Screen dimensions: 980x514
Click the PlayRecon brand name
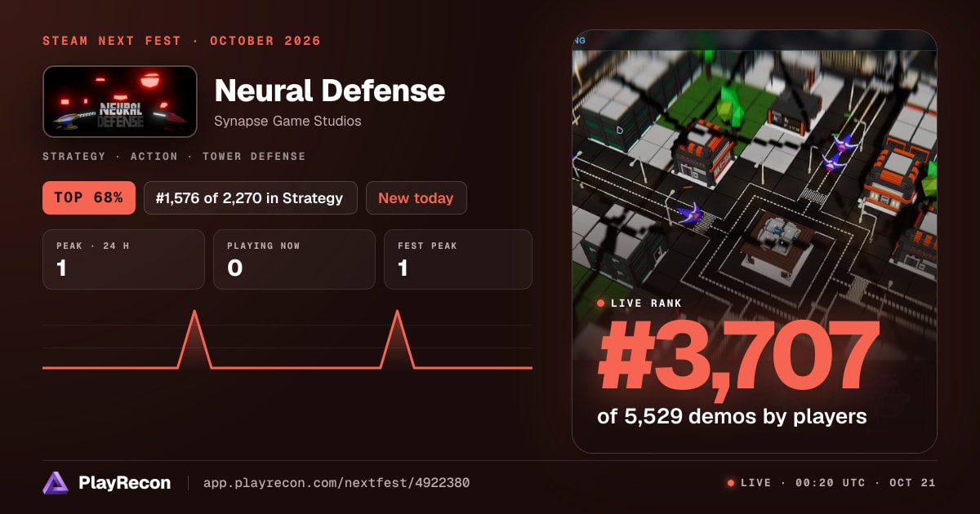click(x=124, y=483)
